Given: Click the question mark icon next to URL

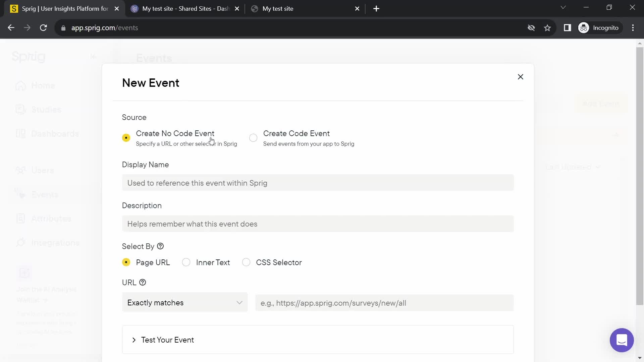Looking at the screenshot, I should [x=143, y=283].
